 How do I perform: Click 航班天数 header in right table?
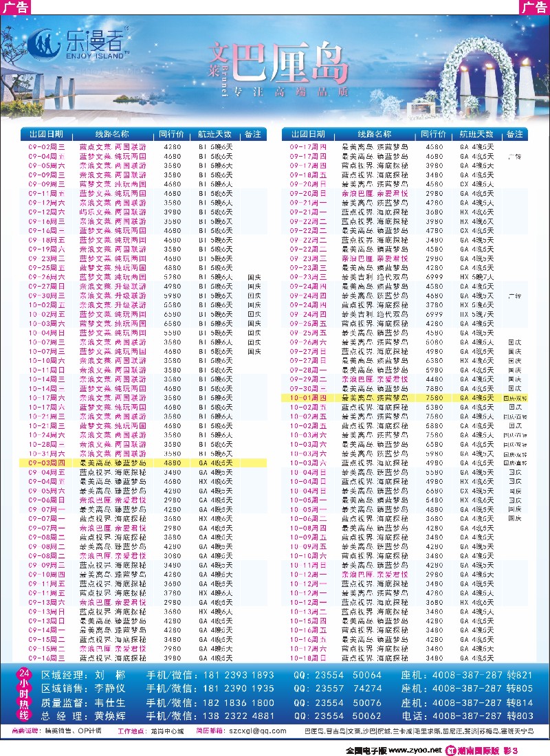476,134
